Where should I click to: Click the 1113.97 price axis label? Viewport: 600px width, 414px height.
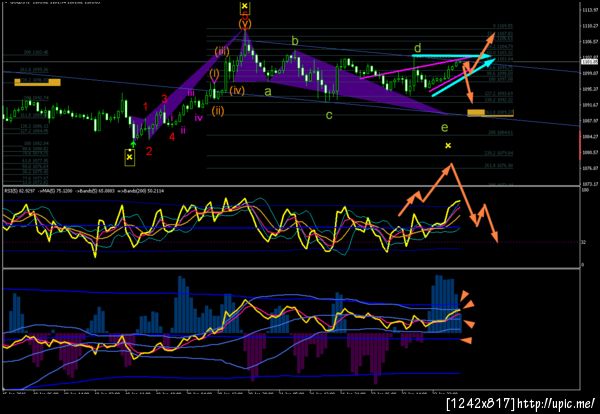(588, 10)
